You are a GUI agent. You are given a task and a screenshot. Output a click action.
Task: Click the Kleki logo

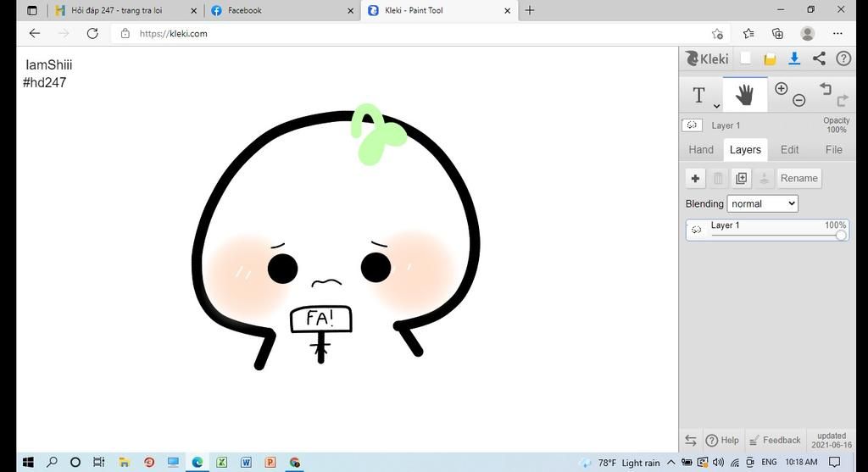(x=707, y=58)
